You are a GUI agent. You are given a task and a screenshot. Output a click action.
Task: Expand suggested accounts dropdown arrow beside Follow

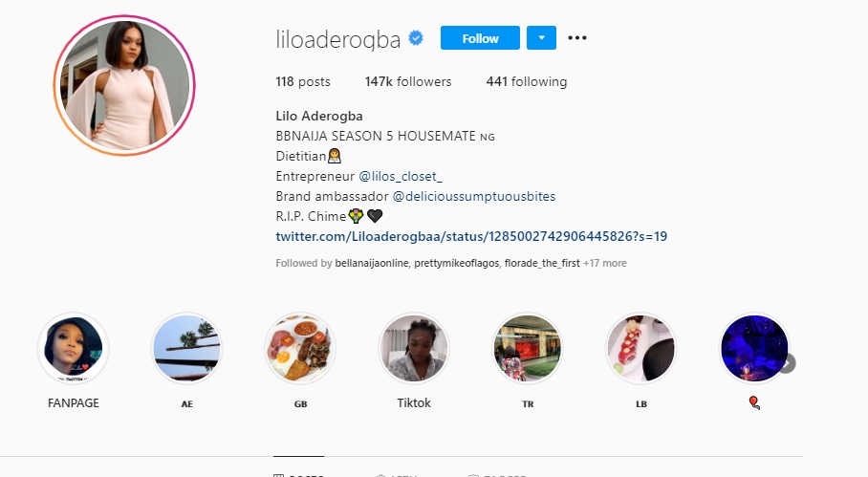(x=541, y=37)
